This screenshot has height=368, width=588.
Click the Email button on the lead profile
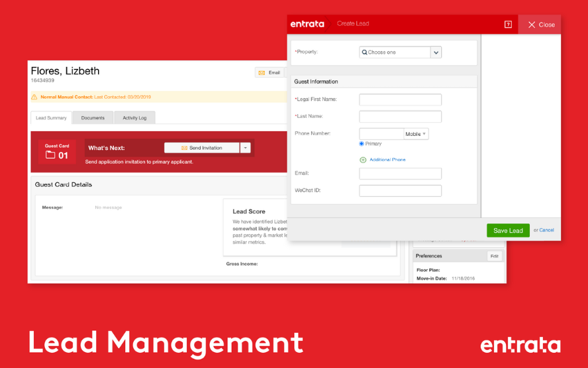coord(271,72)
